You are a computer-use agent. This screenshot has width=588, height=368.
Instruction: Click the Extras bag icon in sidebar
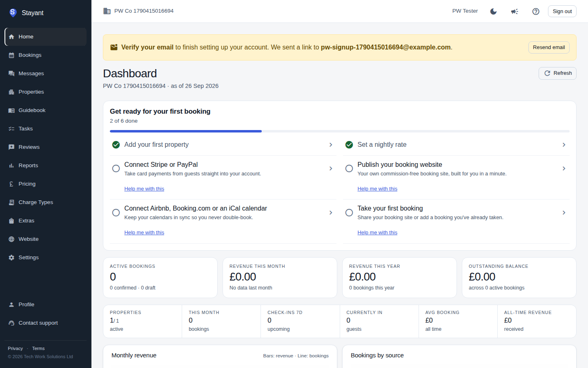(11, 221)
